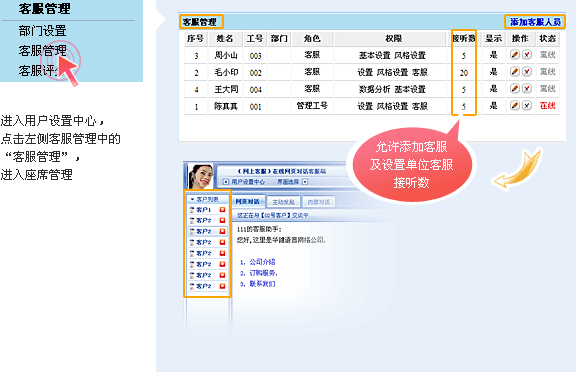Click the 基本设置 风格设置 permission cell
This screenshot has height=372, width=576.
[392, 55]
